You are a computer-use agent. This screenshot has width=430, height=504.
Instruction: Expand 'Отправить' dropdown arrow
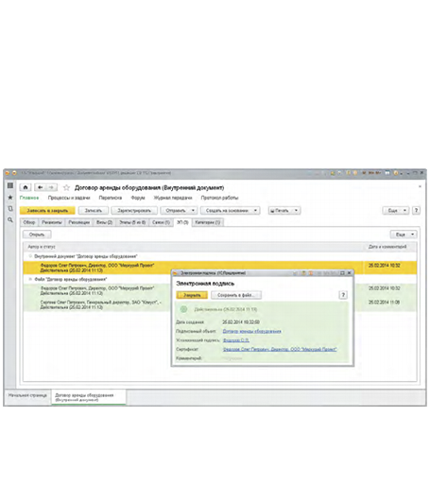193,211
